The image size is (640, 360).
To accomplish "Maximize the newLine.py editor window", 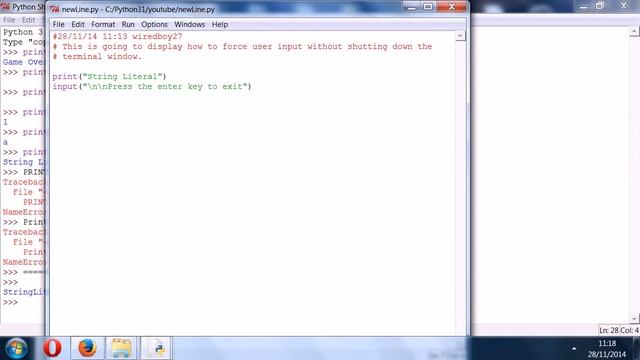I will click(428, 7).
